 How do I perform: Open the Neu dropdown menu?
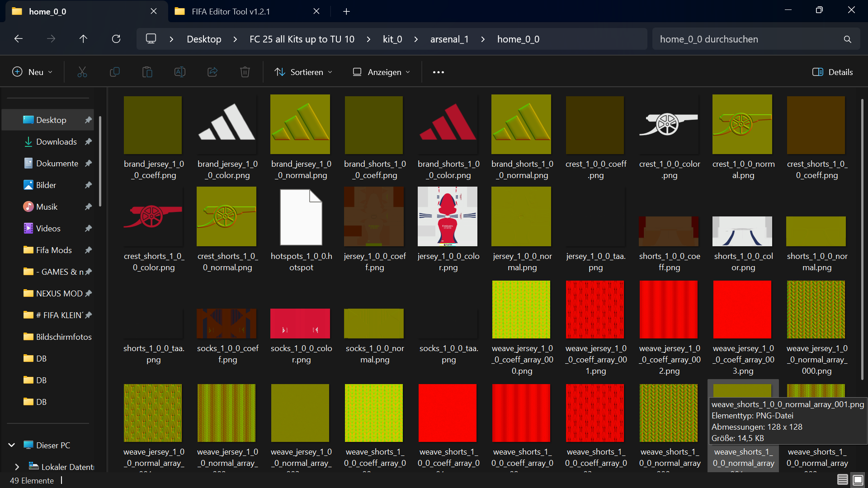tap(33, 72)
